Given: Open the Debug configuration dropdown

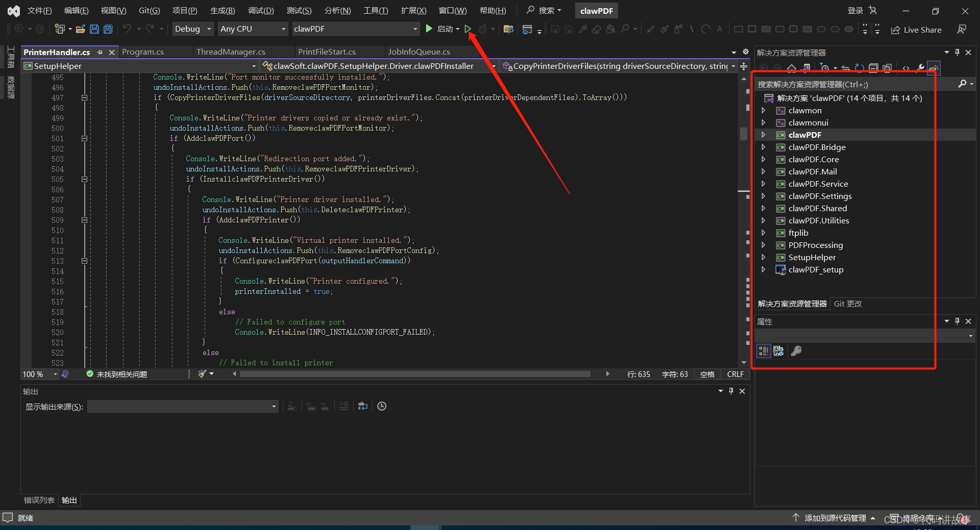Looking at the screenshot, I should point(192,29).
